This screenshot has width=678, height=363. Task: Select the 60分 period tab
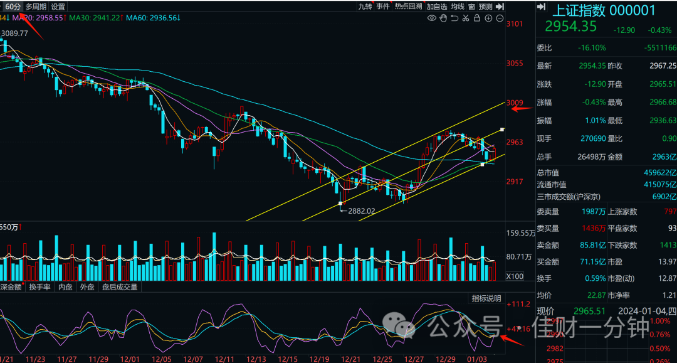pos(13,6)
